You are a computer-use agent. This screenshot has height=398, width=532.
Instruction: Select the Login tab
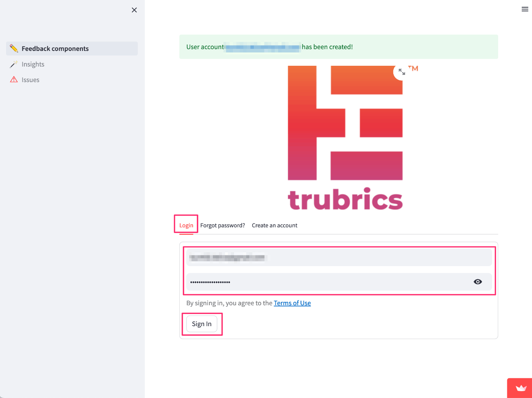tap(186, 225)
